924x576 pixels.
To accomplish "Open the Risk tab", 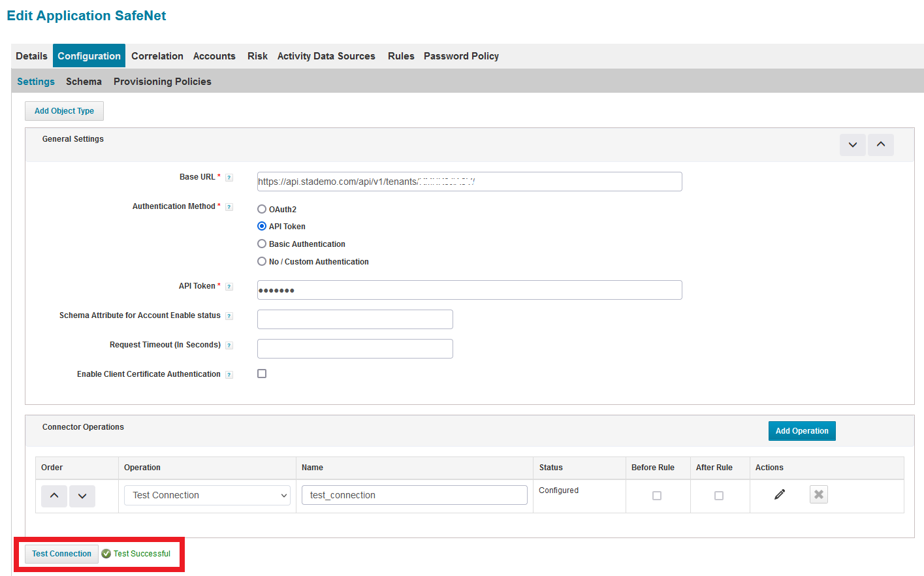I will [257, 56].
